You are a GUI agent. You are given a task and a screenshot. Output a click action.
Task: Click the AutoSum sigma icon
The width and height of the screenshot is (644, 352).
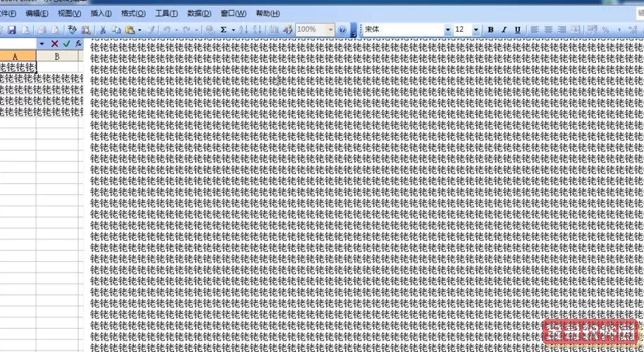coord(223,30)
